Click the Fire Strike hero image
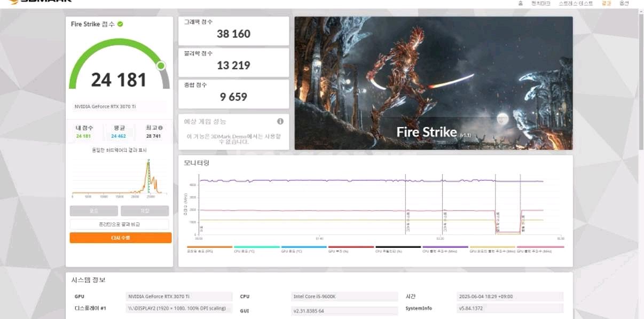 tap(434, 83)
